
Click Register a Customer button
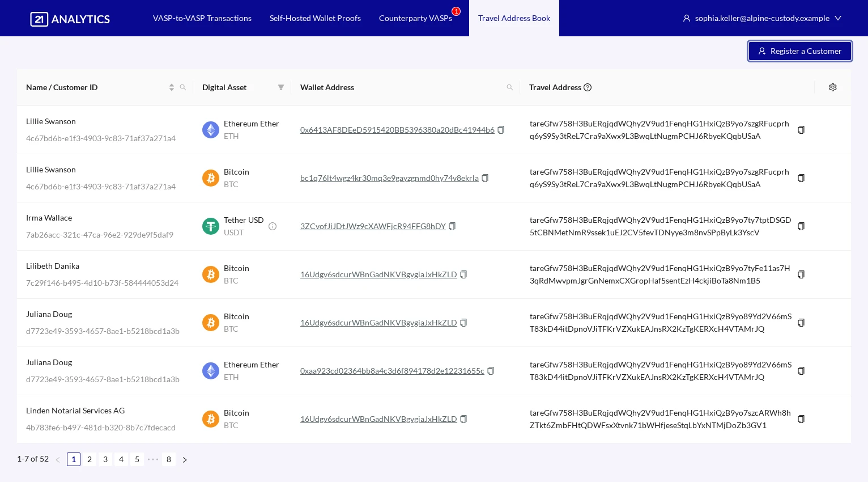point(799,51)
